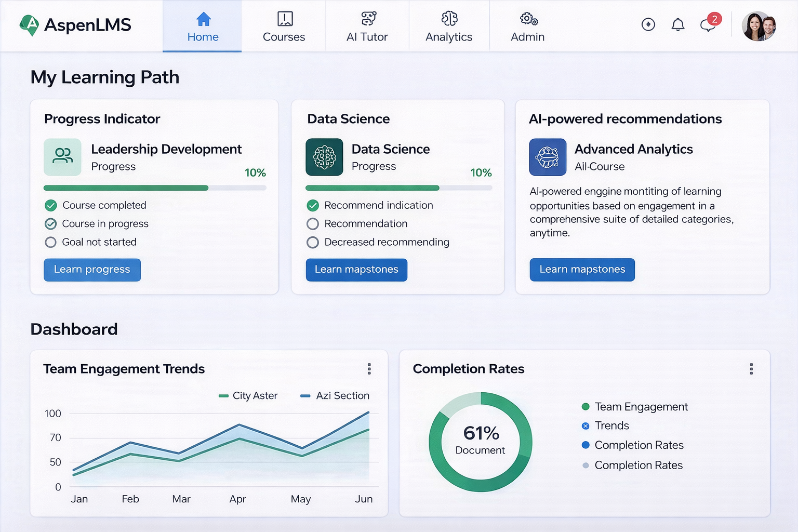The width and height of the screenshot is (798, 532).
Task: Click the Data Science brain icon
Action: 324,157
